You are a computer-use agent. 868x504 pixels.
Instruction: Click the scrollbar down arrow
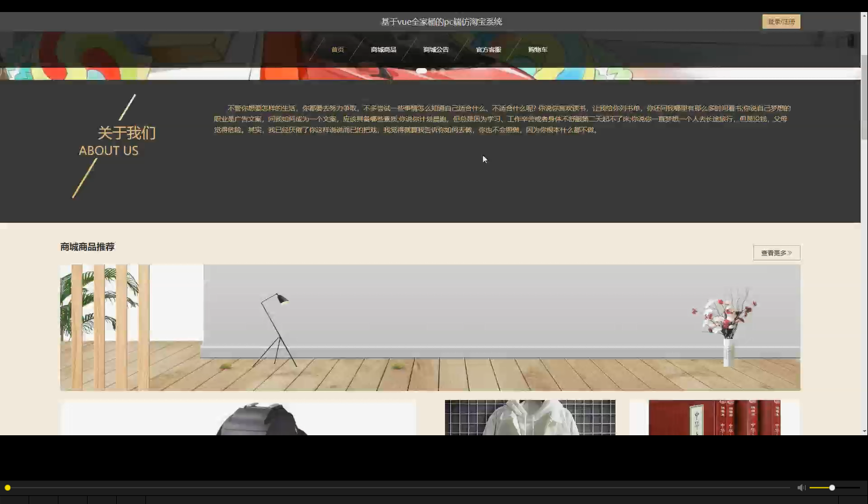pyautogui.click(x=863, y=431)
